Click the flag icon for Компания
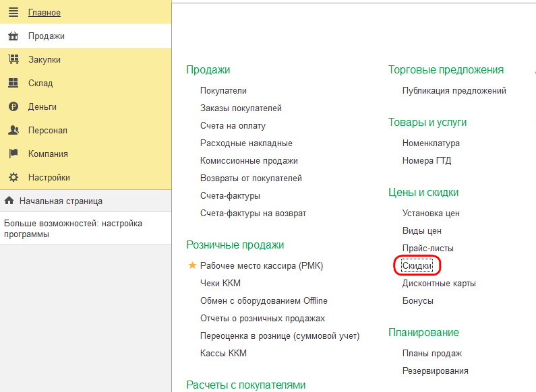 [13, 154]
